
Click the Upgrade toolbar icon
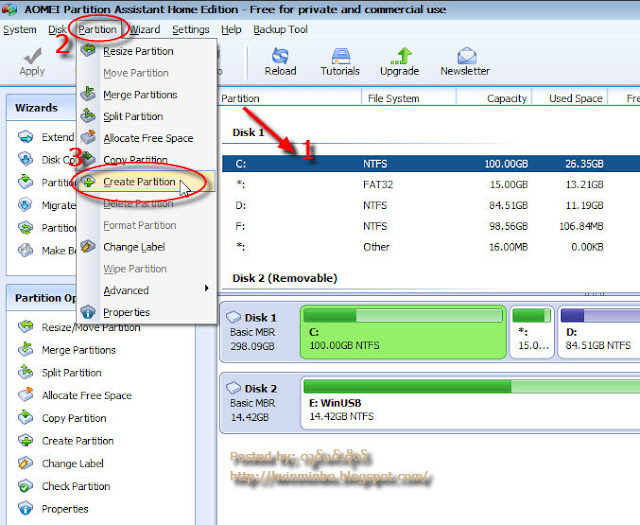(x=401, y=56)
